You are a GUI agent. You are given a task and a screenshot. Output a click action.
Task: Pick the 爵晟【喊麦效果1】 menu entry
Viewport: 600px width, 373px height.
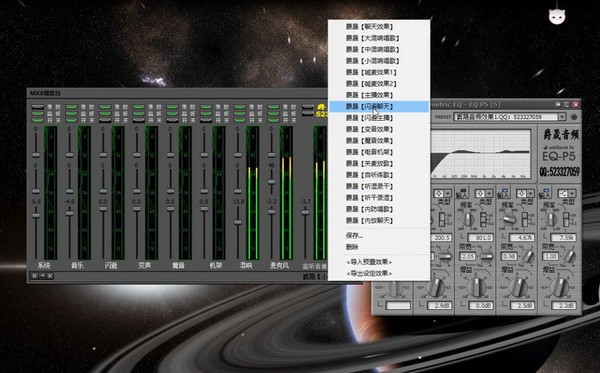[379, 72]
